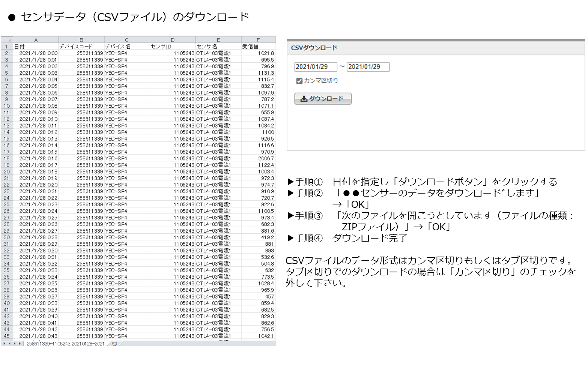The image size is (588, 371).
Task: Click cell with date 2021/1/28 0:43
Action: pos(36,336)
